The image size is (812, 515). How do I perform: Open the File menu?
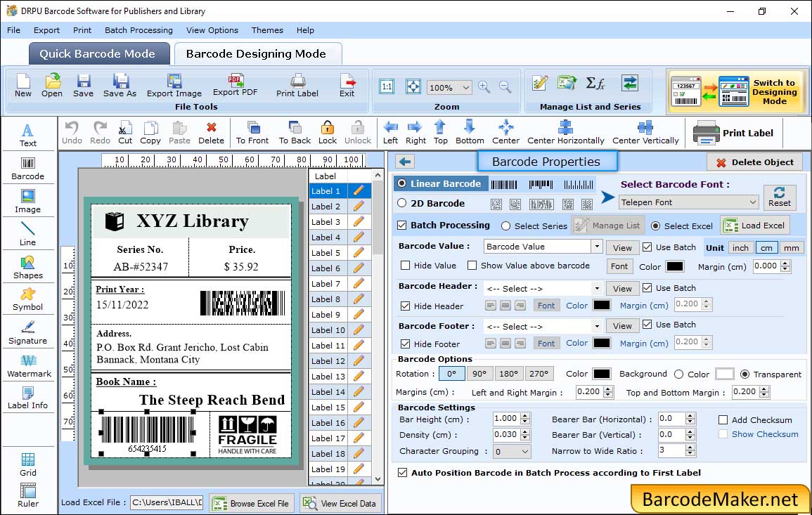tap(14, 30)
